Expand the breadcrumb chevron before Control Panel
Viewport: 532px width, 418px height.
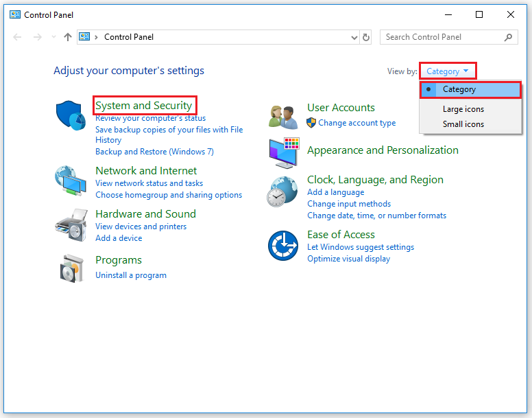[96, 37]
